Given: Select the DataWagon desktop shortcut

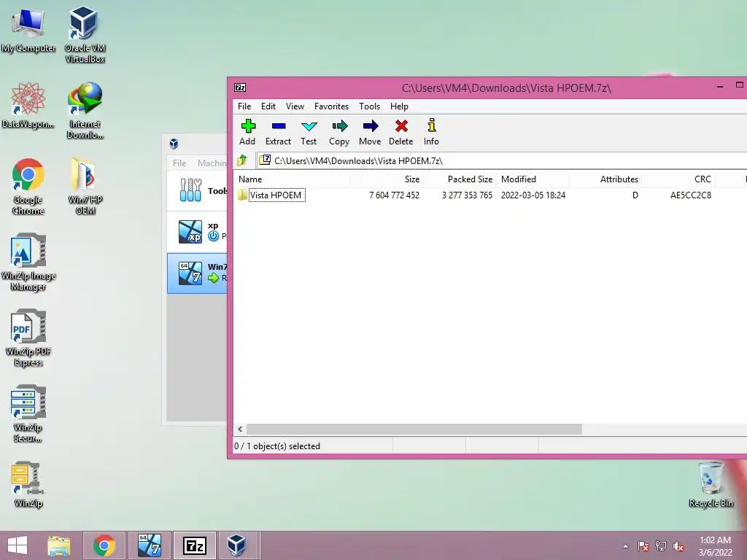Looking at the screenshot, I should click(28, 105).
